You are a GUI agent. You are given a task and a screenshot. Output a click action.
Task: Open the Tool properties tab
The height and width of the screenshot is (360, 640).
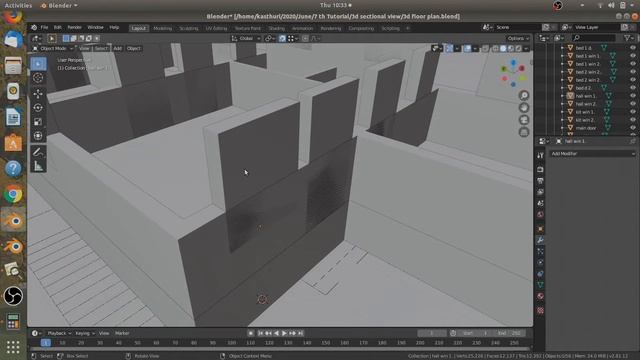[540, 156]
